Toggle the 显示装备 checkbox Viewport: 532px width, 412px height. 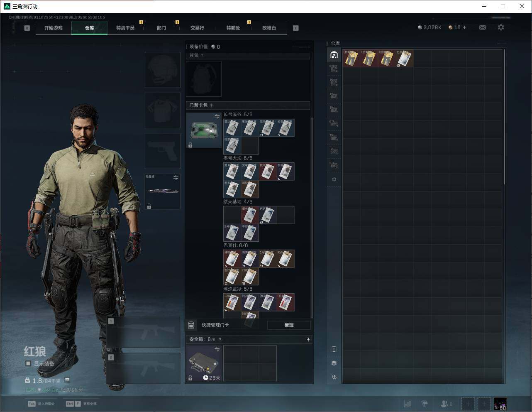(28, 363)
